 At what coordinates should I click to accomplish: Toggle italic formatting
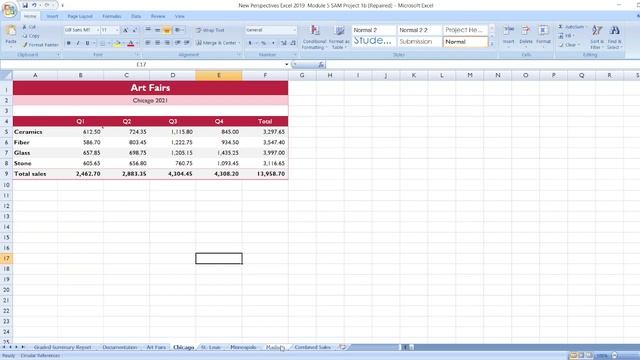78,43
